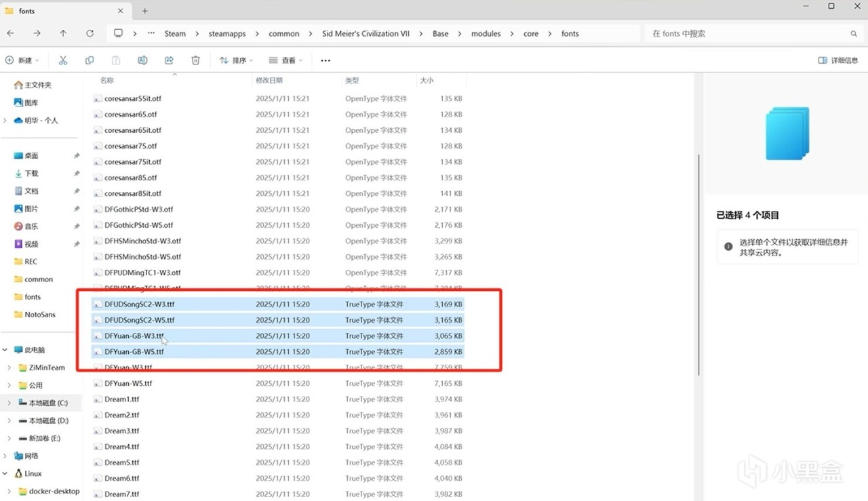Click the Cut scissors icon
Viewport: 868px width, 501px height.
click(63, 60)
